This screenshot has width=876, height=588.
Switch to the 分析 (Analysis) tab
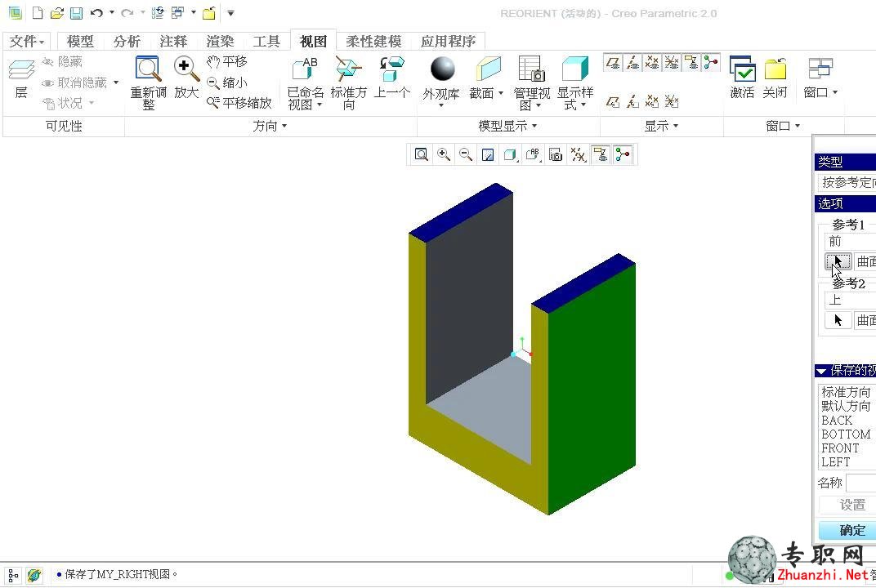[x=127, y=42]
